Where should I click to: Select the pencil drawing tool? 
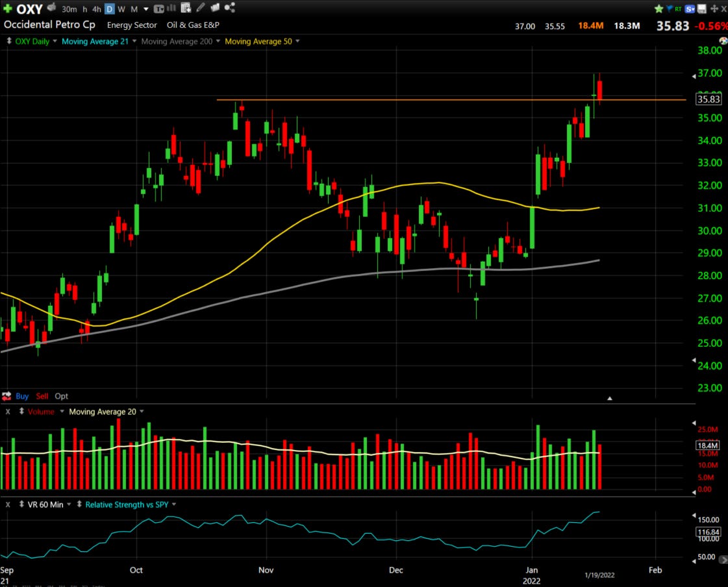tap(200, 7)
